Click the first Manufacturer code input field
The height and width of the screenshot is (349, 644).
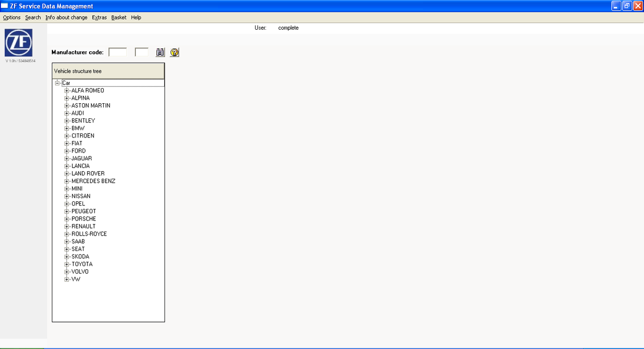[x=118, y=52]
